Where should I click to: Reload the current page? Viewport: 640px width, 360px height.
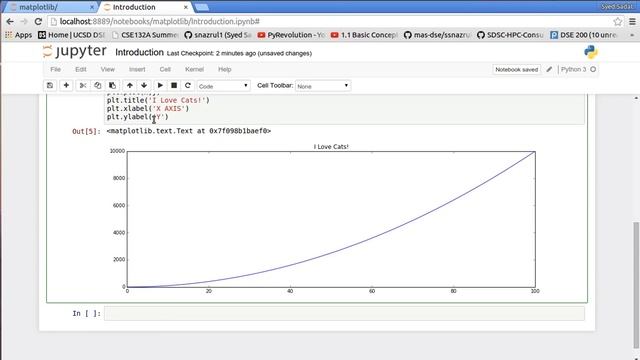pyautogui.click(x=38, y=21)
